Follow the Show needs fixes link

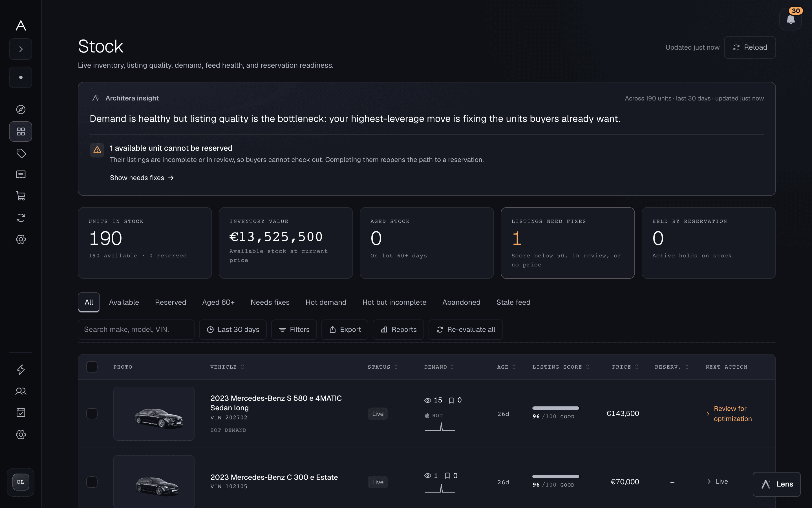coord(142,178)
